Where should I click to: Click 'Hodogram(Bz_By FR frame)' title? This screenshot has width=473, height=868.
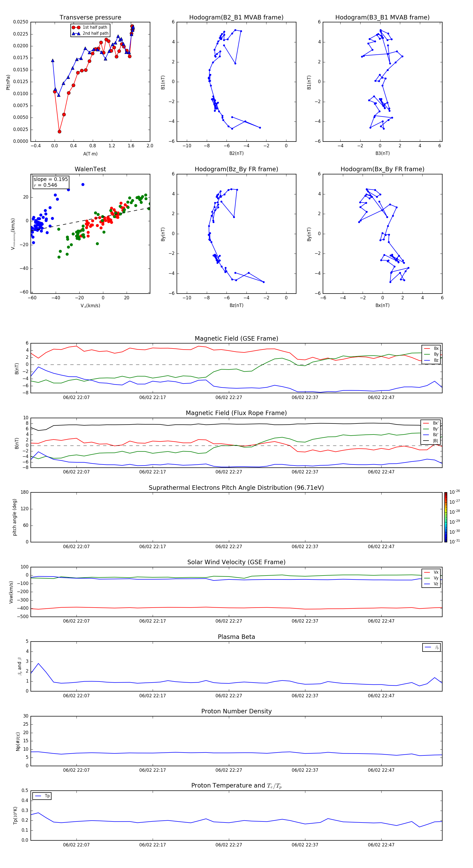pos(236,169)
